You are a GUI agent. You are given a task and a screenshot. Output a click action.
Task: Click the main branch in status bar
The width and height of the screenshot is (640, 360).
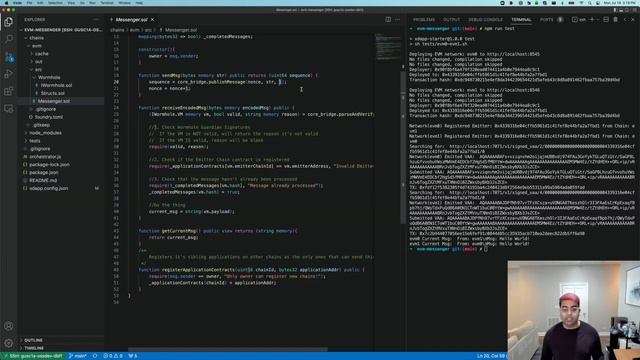pyautogui.click(x=78, y=356)
